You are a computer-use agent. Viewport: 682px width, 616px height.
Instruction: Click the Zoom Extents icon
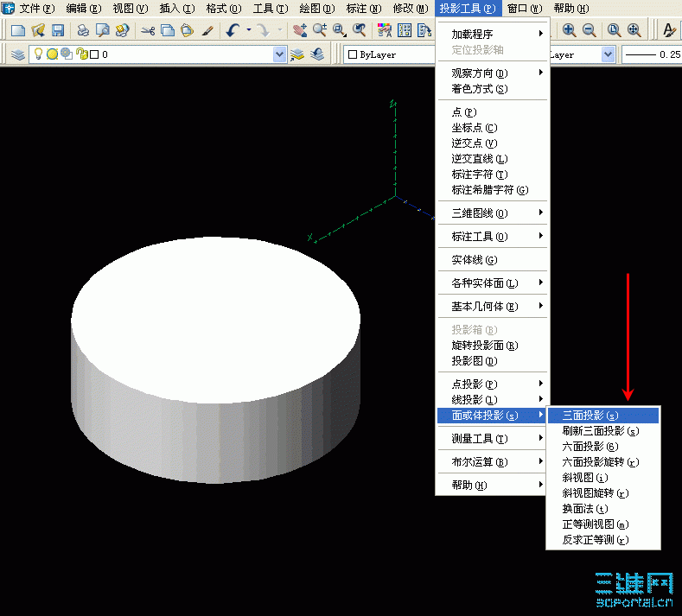(x=634, y=30)
